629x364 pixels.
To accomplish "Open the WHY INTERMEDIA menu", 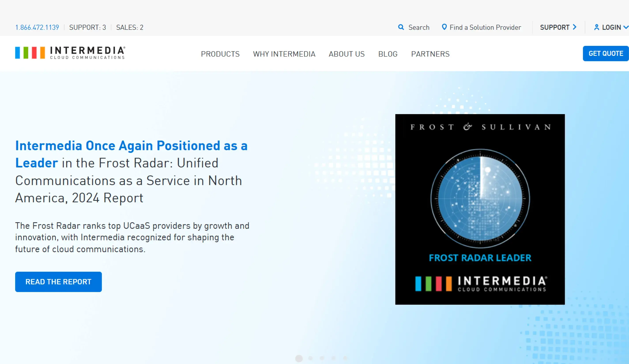I will click(284, 54).
